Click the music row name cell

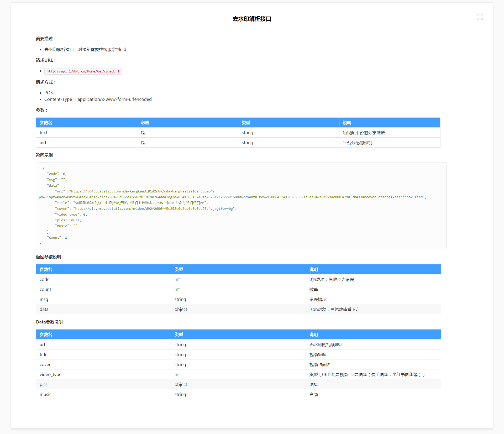(103, 394)
